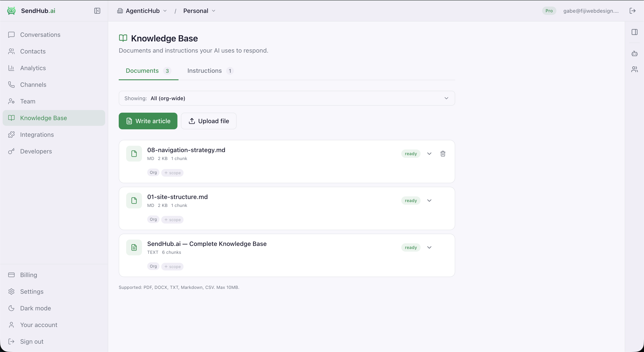Click the Knowledge Base heading book icon
This screenshot has width=644, height=352.
coord(123,38)
